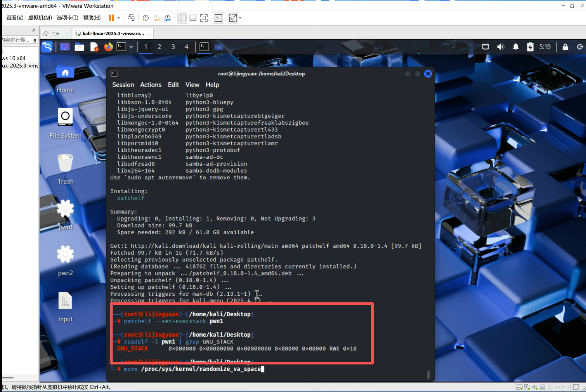Lock the Kali screen
The height and width of the screenshot is (392, 586).
tap(565, 47)
